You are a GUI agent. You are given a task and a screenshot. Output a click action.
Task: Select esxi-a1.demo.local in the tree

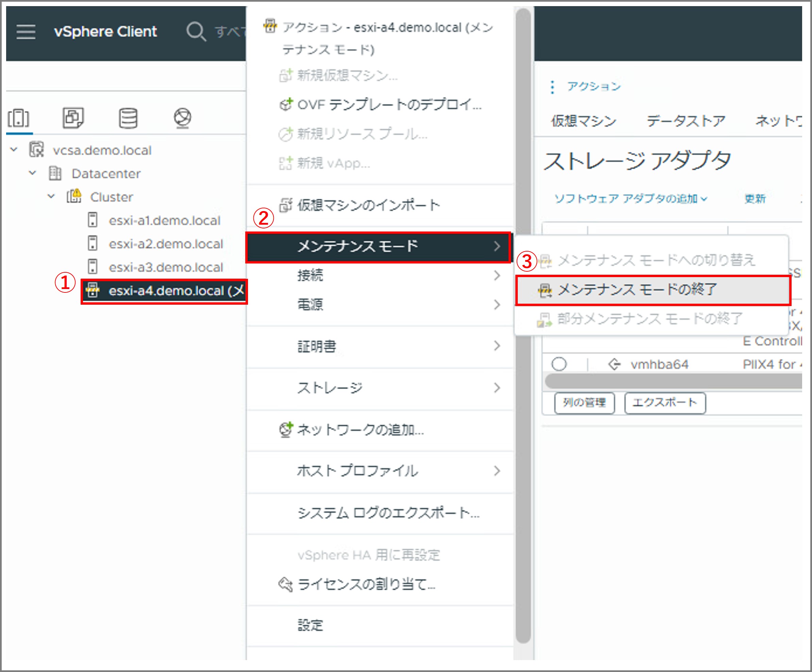164,220
